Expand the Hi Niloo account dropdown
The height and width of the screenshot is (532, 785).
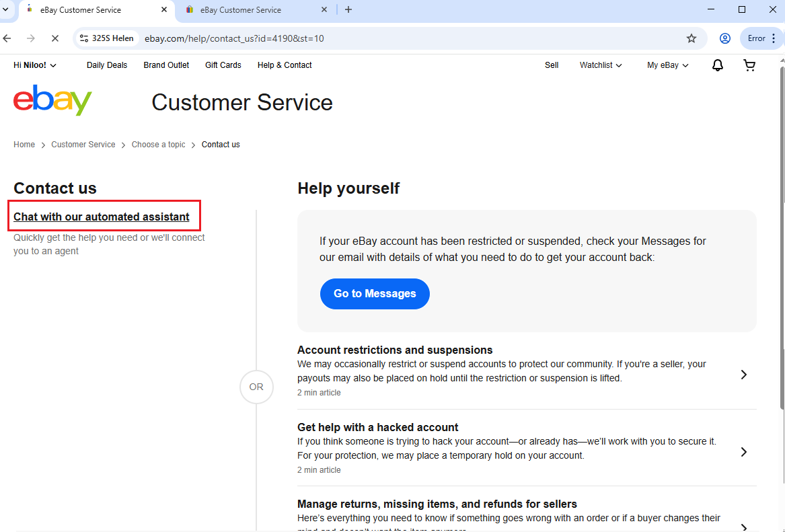(x=35, y=65)
